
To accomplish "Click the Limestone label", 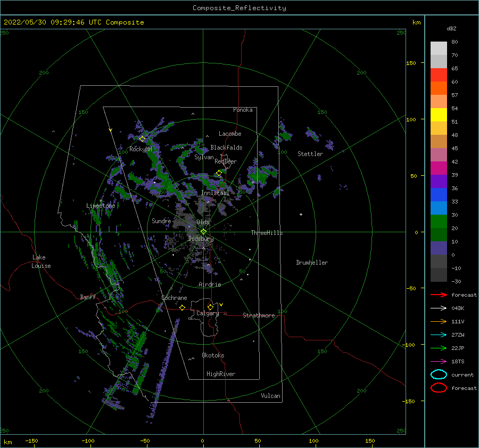I will (101, 206).
